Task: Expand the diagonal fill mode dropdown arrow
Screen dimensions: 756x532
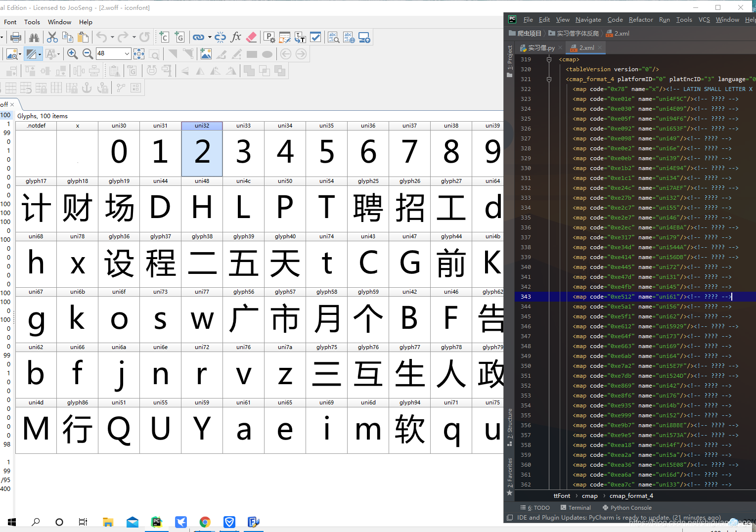Action: click(40, 54)
